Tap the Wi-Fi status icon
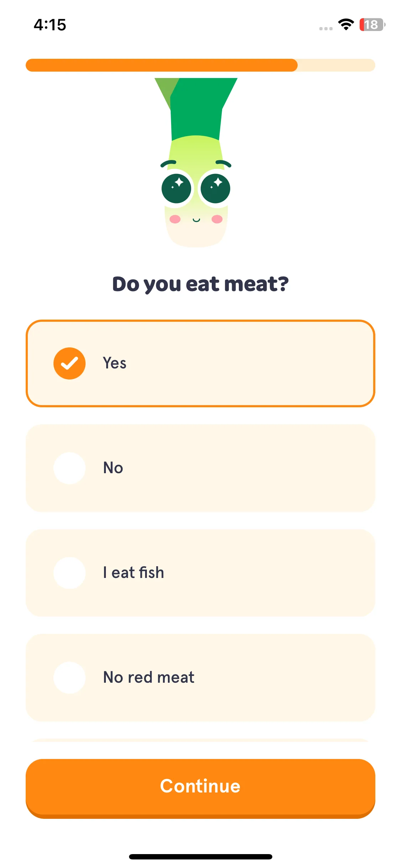Viewport: 401px width, 868px height. point(346,25)
